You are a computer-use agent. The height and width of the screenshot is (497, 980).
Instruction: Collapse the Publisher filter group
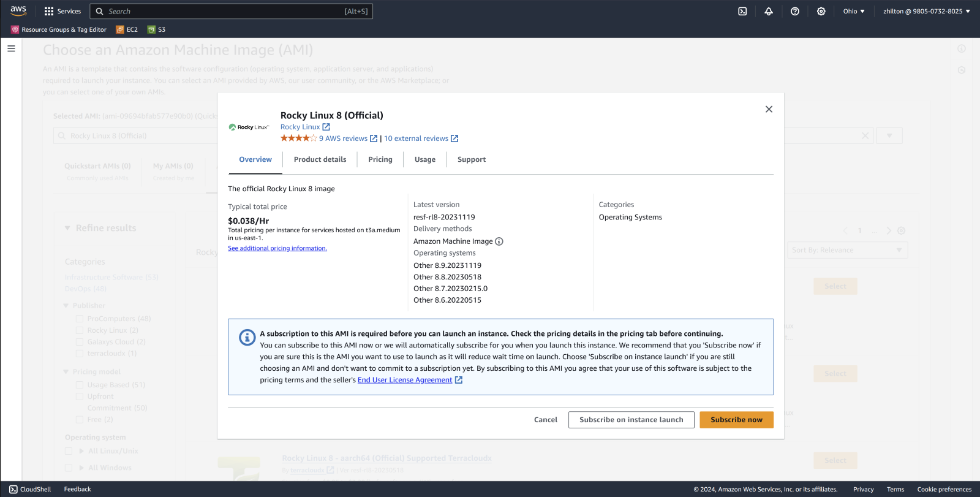66,306
